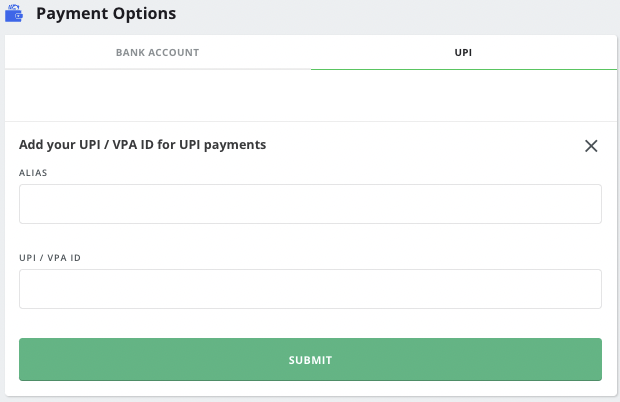Close the Add UPI form with X icon

[x=591, y=146]
